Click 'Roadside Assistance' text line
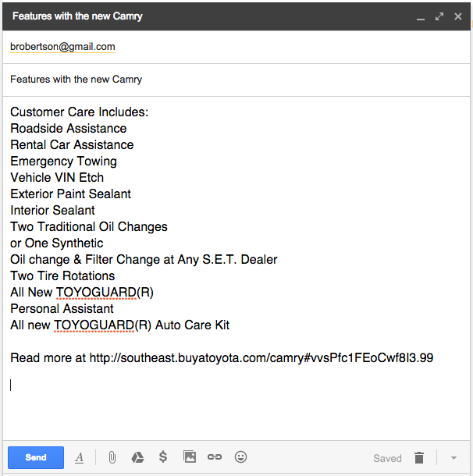This screenshot has width=473, height=476. click(x=69, y=129)
